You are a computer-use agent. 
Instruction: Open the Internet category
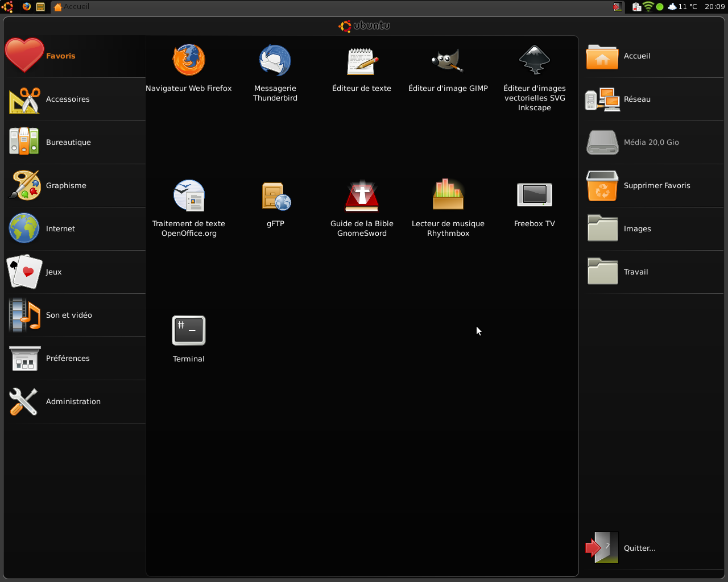pos(75,228)
